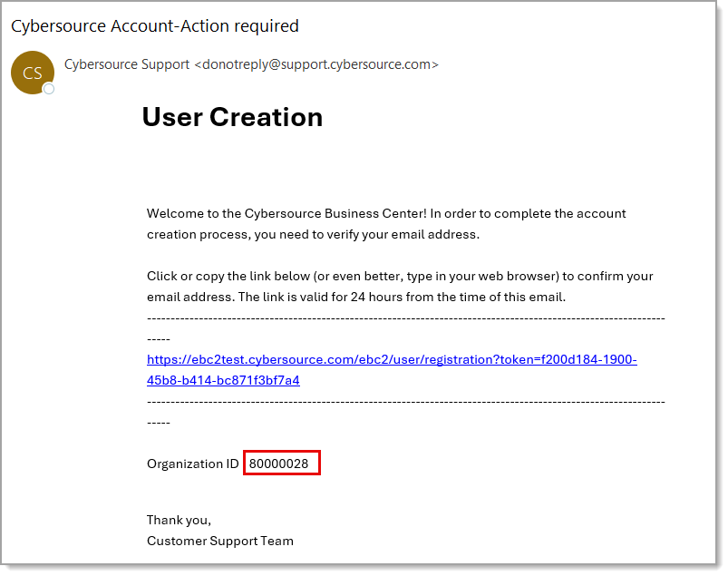Screen dimensions: 728x576
Task: Click the User Creation heading
Action: click(232, 117)
